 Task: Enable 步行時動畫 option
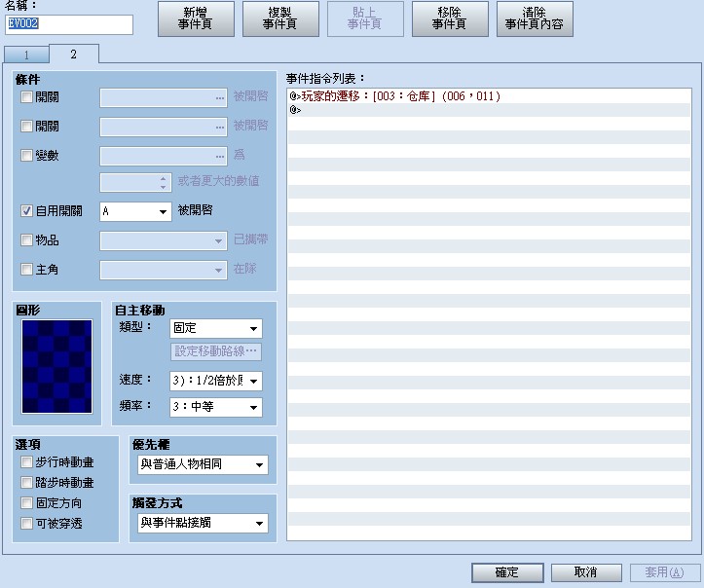point(26,461)
